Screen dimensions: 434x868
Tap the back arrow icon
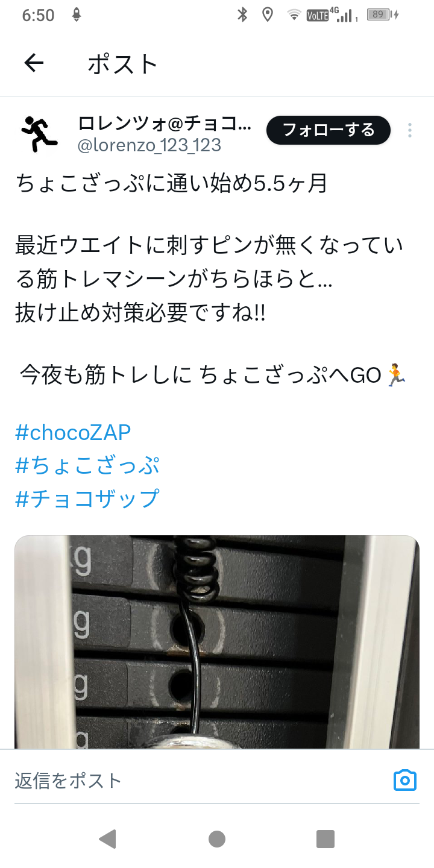[x=34, y=63]
